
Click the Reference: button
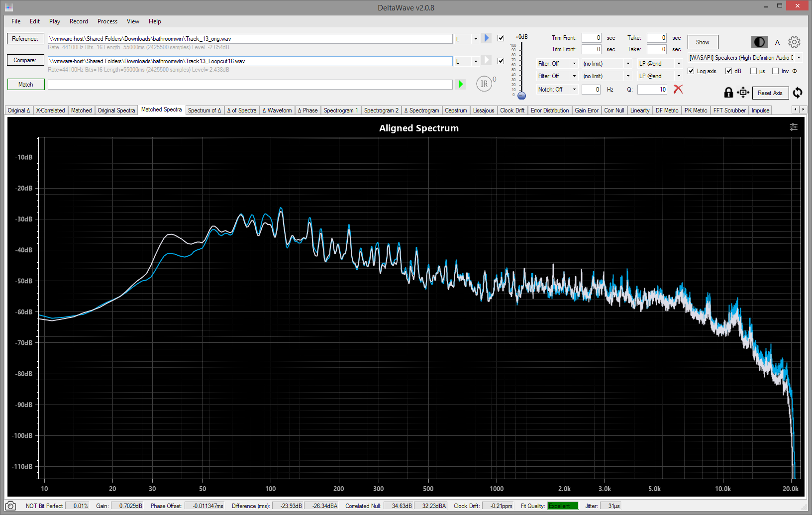(25, 38)
